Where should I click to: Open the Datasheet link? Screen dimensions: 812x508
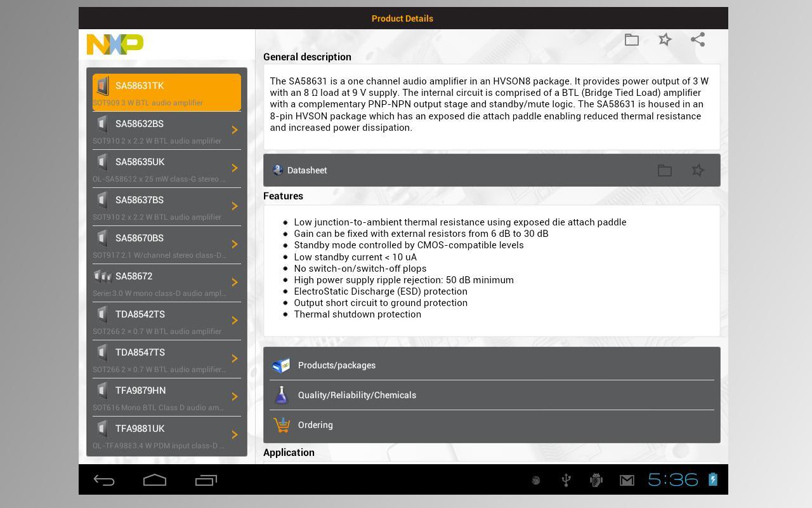492,170
